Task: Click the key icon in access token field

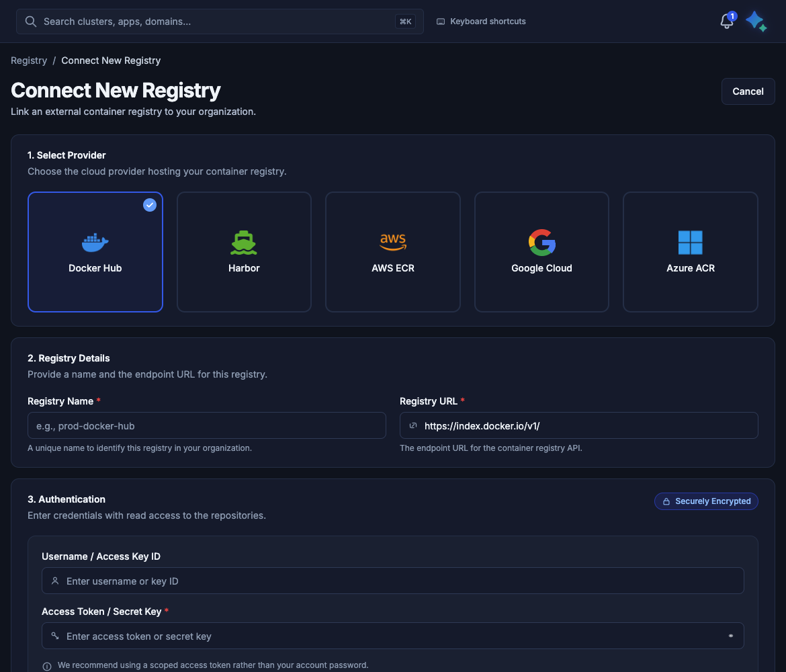Action: tap(55, 636)
